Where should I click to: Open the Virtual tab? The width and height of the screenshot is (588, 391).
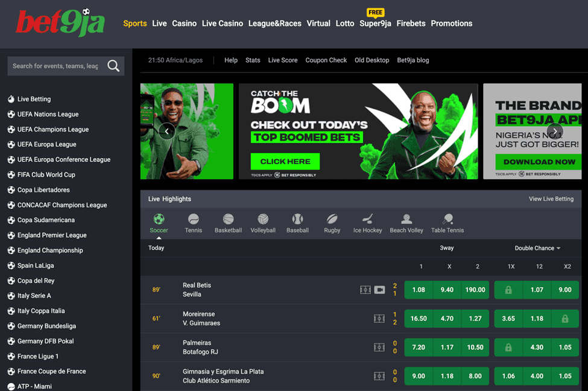(318, 24)
